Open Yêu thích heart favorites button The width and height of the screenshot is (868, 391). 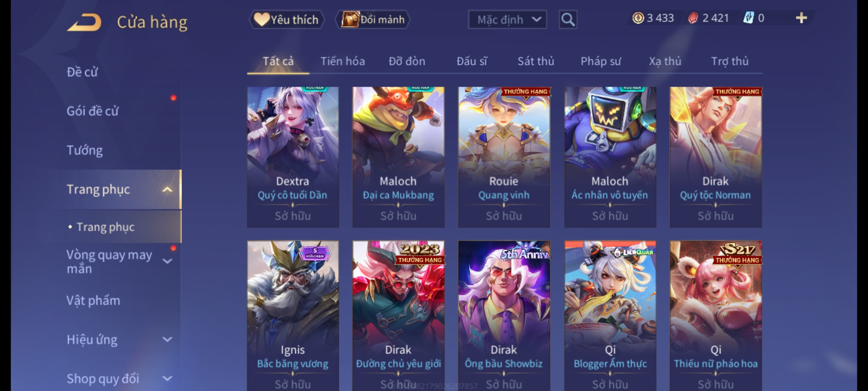tap(286, 20)
